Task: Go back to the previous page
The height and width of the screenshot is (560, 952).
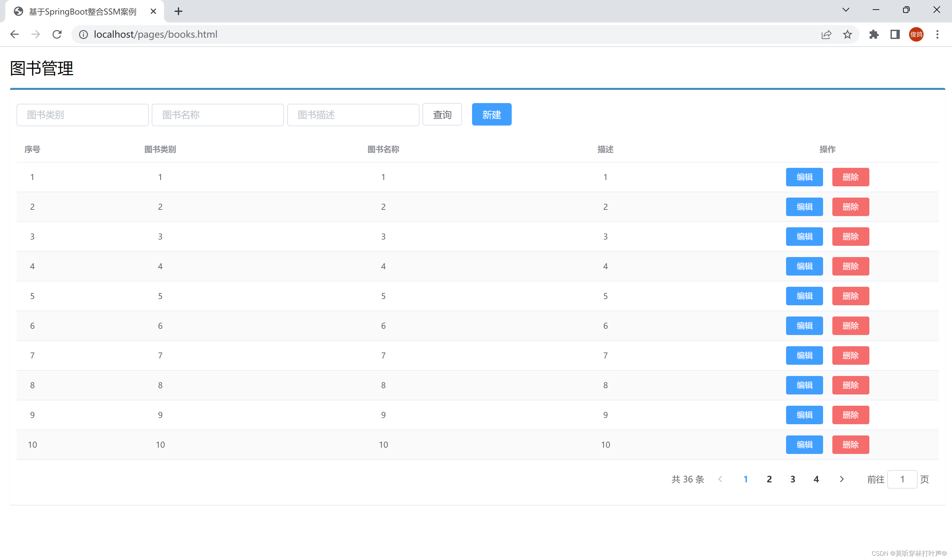Action: point(14,34)
